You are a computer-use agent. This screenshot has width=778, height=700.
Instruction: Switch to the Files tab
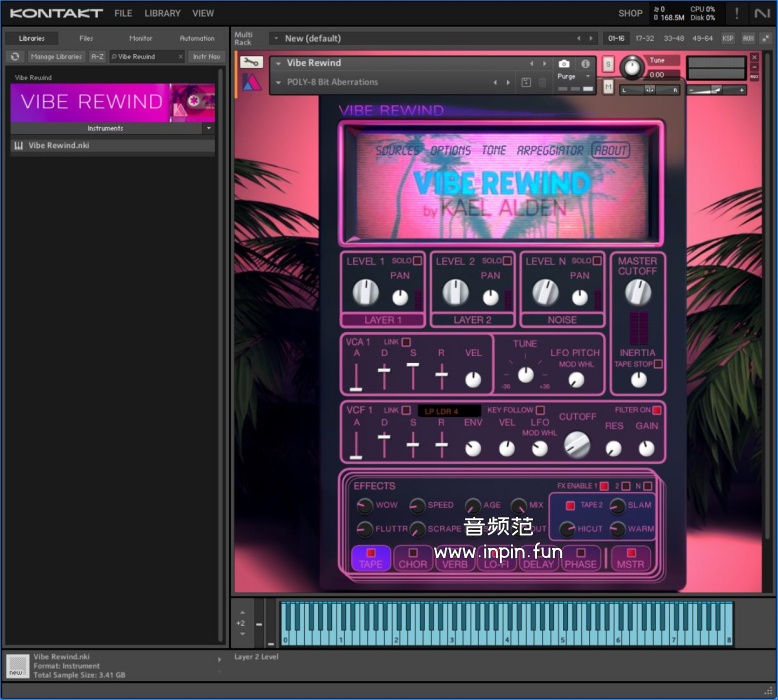coord(86,38)
